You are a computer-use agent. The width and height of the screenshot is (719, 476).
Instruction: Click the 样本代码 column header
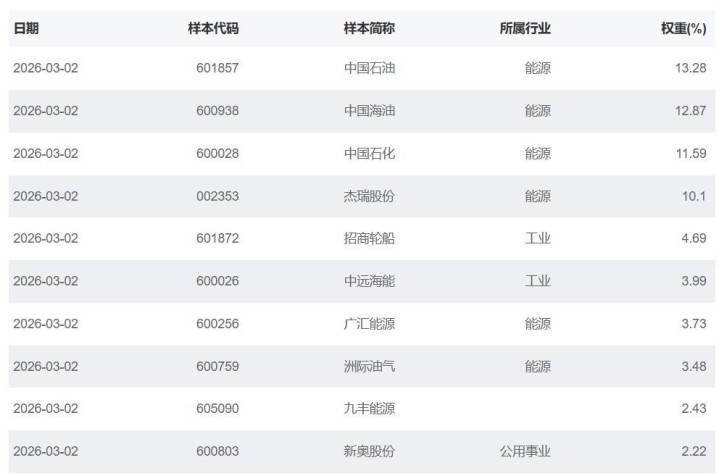(x=213, y=28)
